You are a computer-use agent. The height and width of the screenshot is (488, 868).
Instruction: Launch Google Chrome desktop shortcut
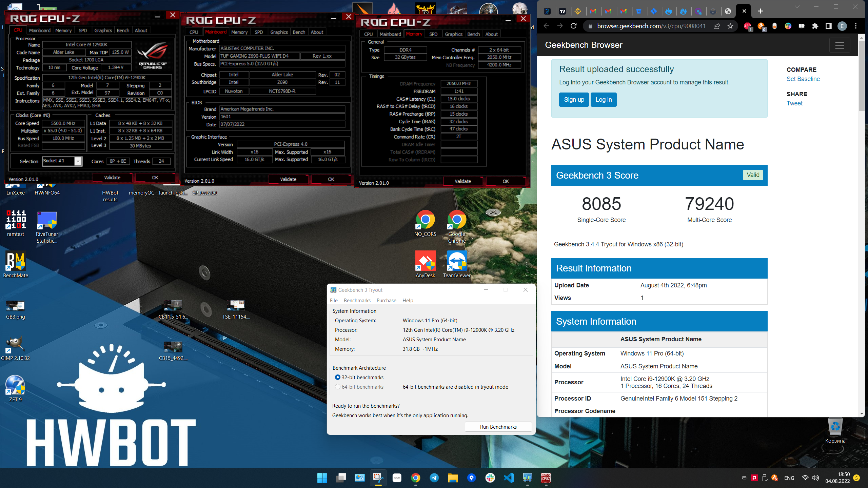457,226
